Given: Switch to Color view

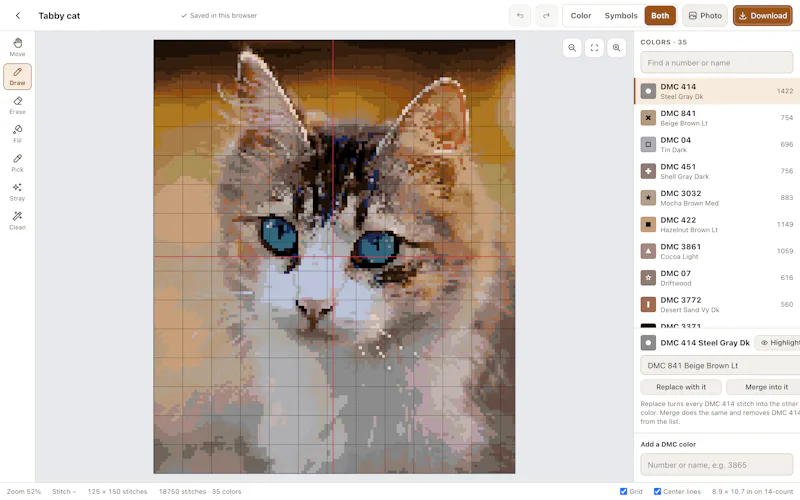Looking at the screenshot, I should [581, 16].
